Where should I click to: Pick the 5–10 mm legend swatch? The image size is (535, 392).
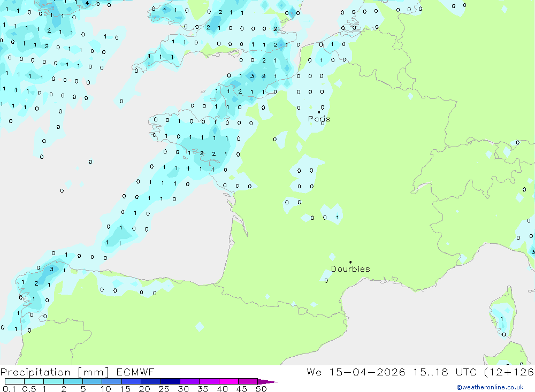[x=93, y=381]
